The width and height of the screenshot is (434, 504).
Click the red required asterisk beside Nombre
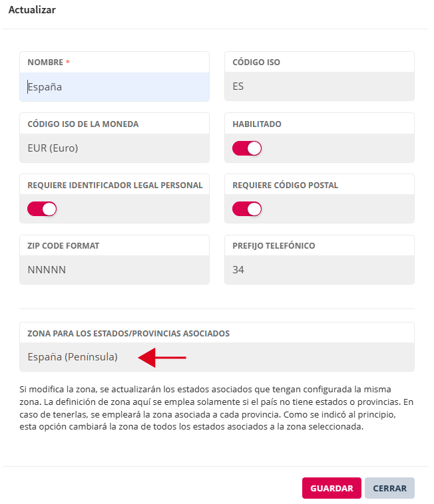click(x=68, y=63)
